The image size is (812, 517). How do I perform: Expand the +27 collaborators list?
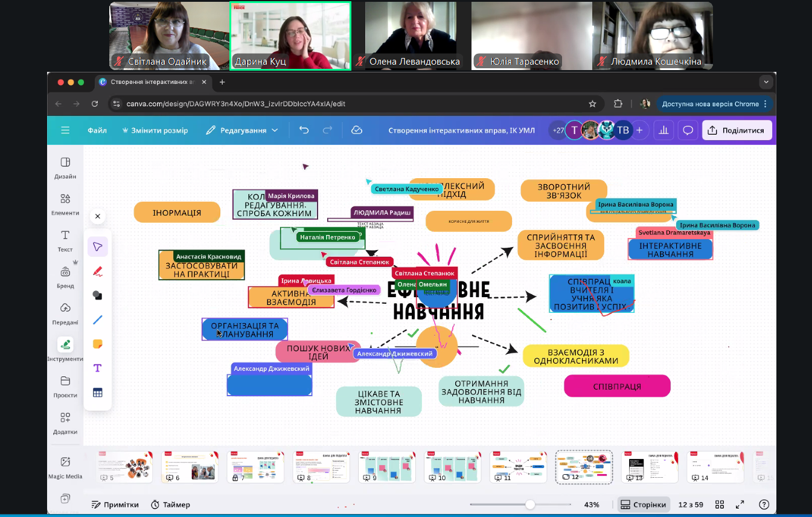click(x=558, y=130)
